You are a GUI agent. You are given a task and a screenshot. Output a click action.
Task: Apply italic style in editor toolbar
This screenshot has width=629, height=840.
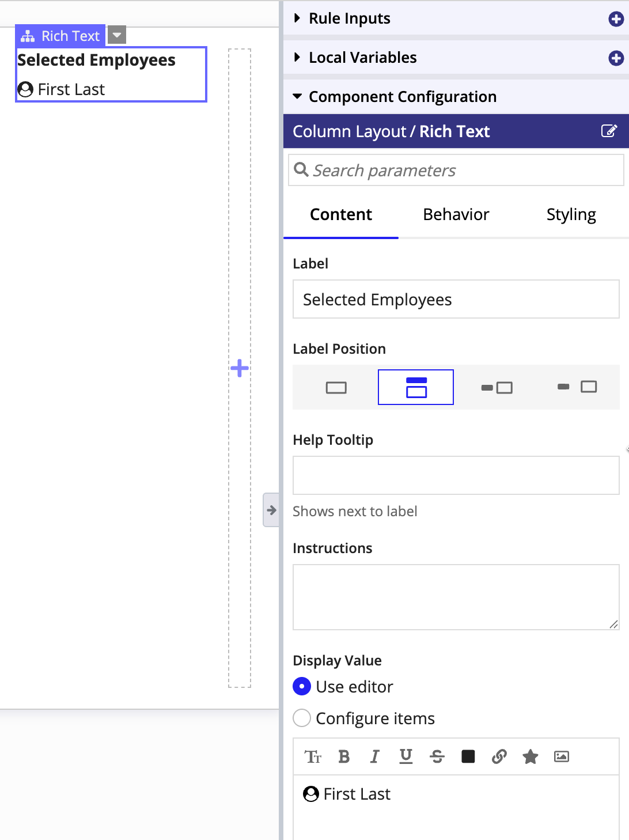coord(374,756)
